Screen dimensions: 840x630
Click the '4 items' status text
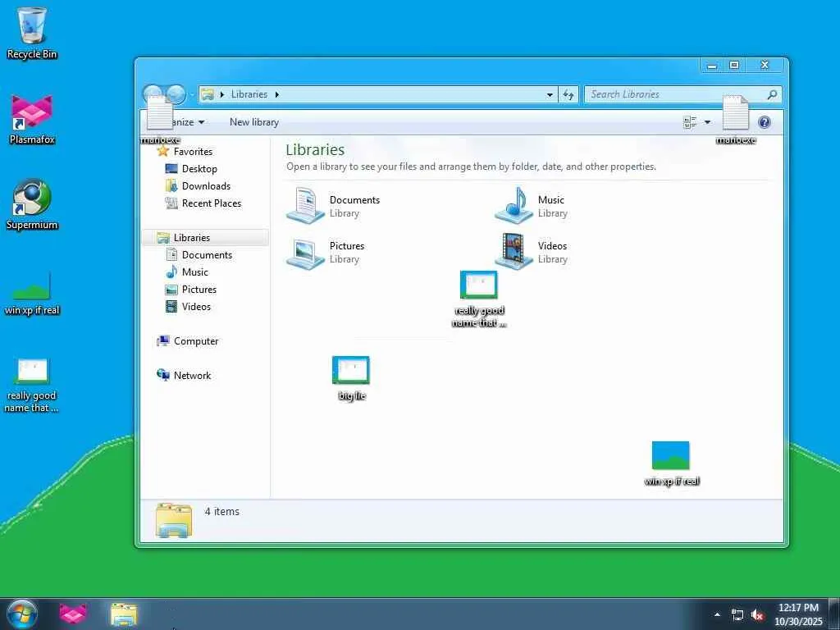tap(221, 512)
